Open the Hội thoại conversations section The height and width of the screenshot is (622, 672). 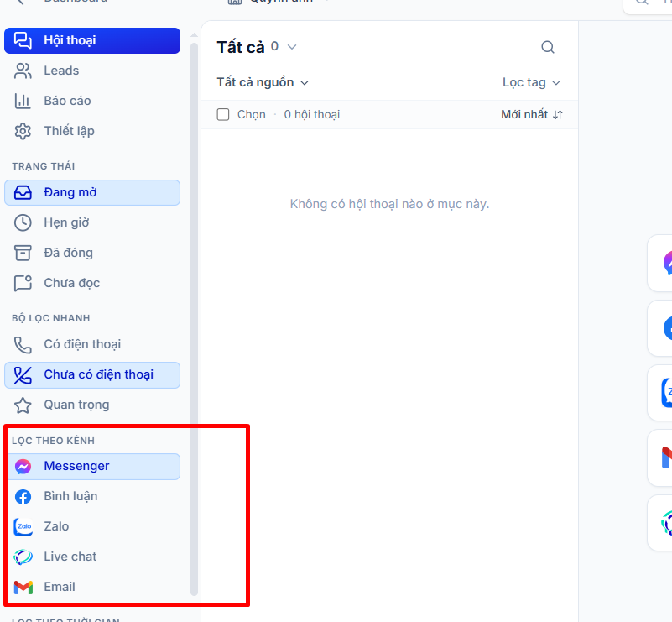[x=92, y=41]
